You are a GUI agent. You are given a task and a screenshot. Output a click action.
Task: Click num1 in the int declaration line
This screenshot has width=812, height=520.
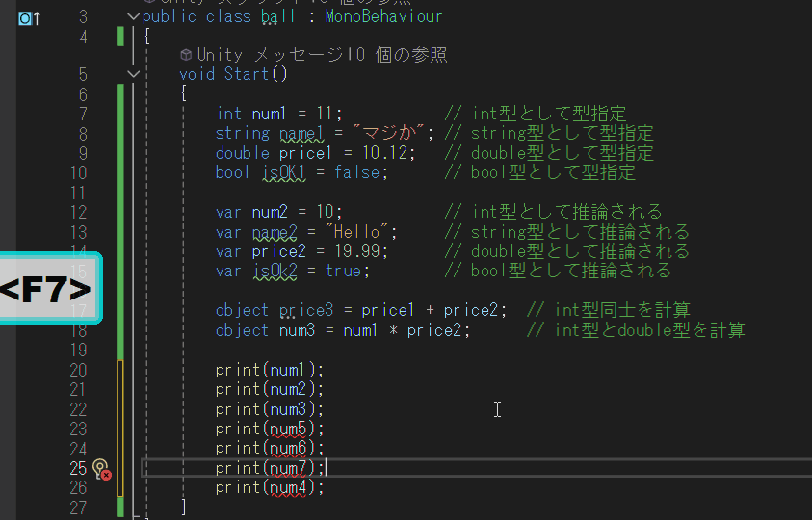pyautogui.click(x=269, y=114)
